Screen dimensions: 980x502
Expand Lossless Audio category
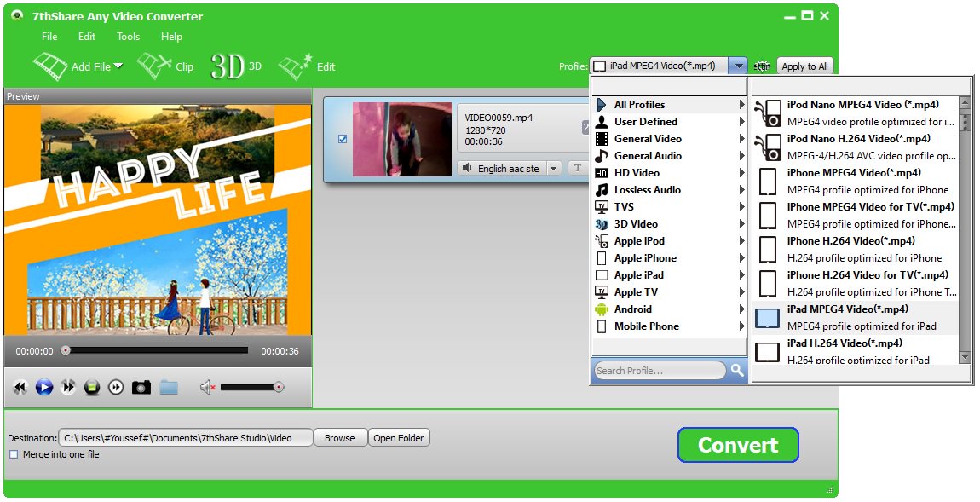pyautogui.click(x=669, y=189)
